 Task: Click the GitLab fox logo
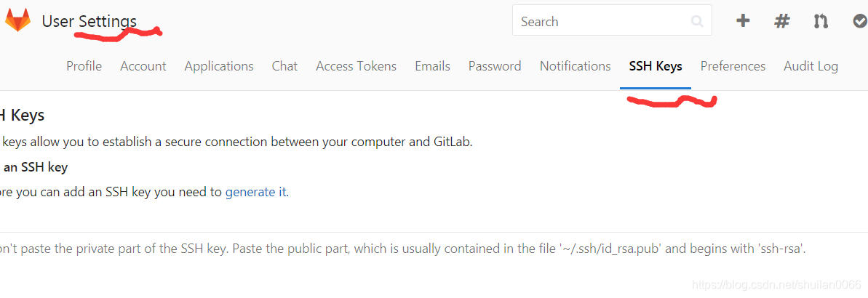click(17, 21)
